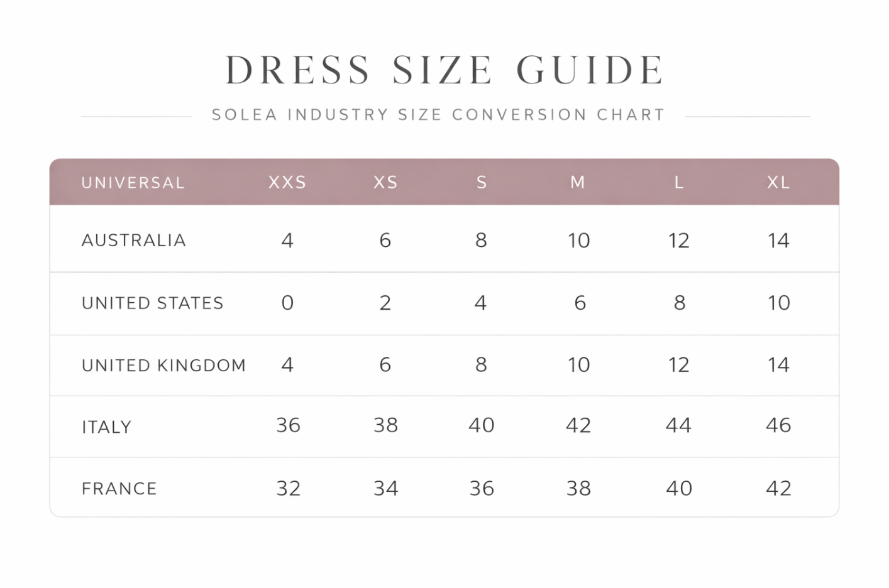Select France's size XXS value 32
889x588 pixels.
click(x=289, y=488)
